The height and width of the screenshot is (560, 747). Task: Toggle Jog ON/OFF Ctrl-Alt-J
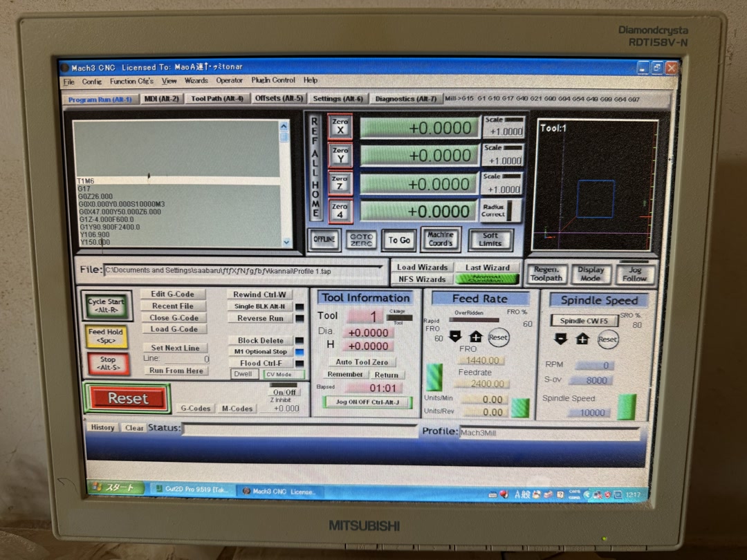pos(367,402)
